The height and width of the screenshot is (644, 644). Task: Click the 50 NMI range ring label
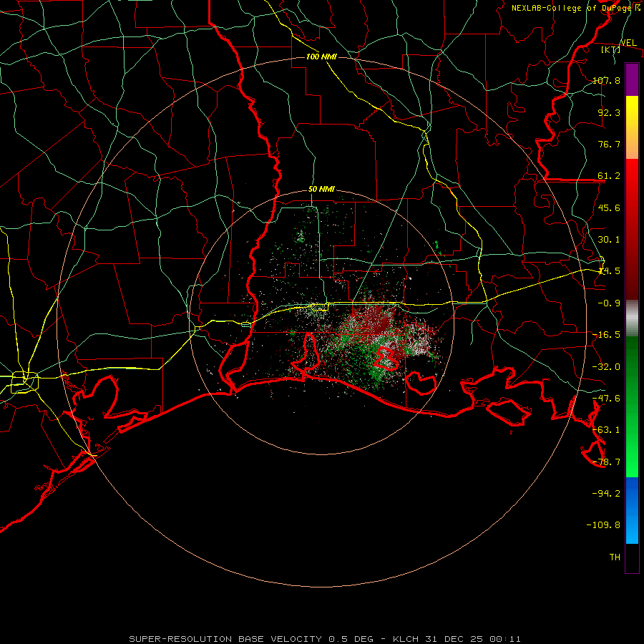[x=321, y=190]
